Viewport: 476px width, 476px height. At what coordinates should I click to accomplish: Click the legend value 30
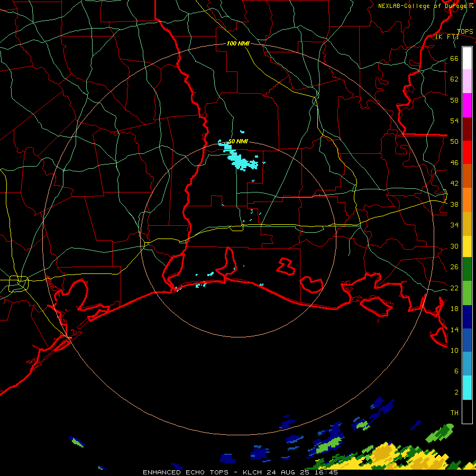[454, 246]
